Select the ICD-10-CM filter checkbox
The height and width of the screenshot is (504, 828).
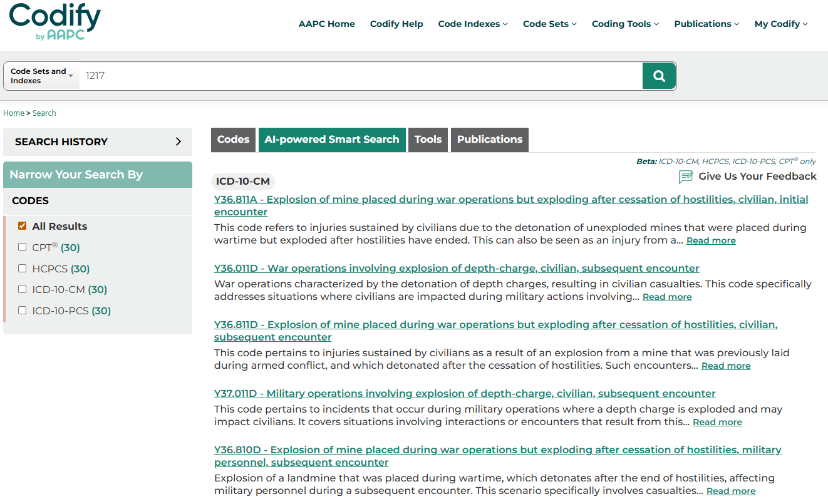(23, 289)
